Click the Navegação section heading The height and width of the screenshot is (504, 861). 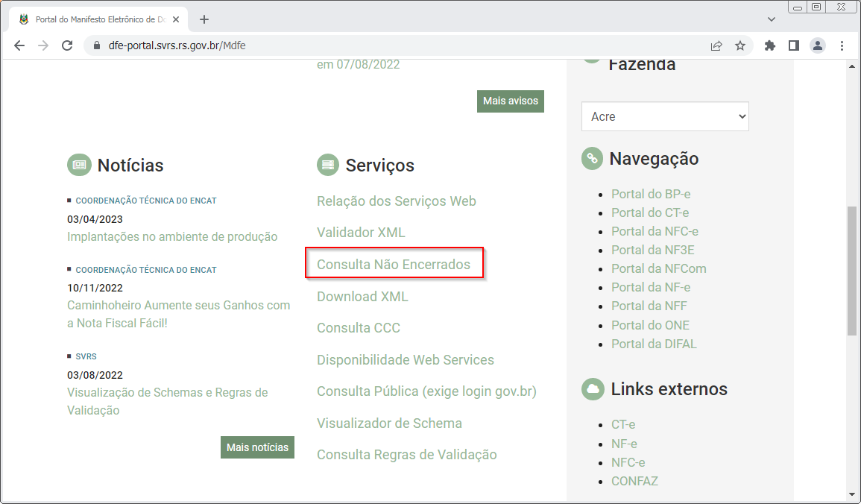654,159
